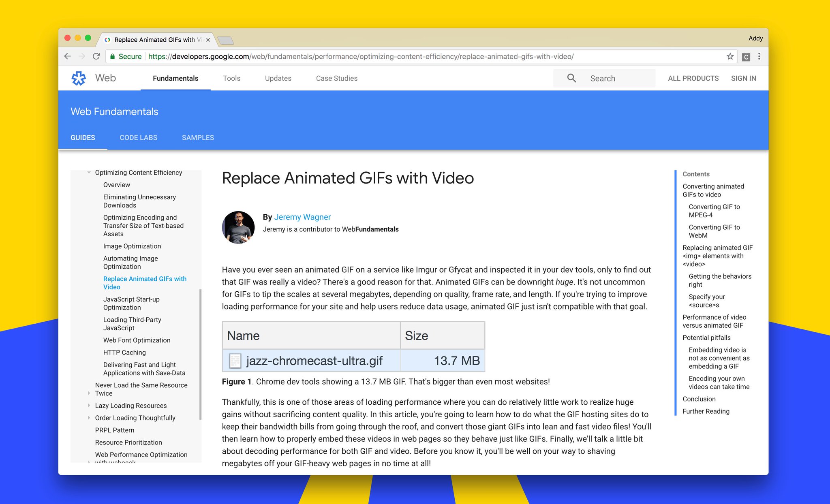The height and width of the screenshot is (504, 830).
Task: Expand Lazy Loading Resources section
Action: pyautogui.click(x=89, y=405)
